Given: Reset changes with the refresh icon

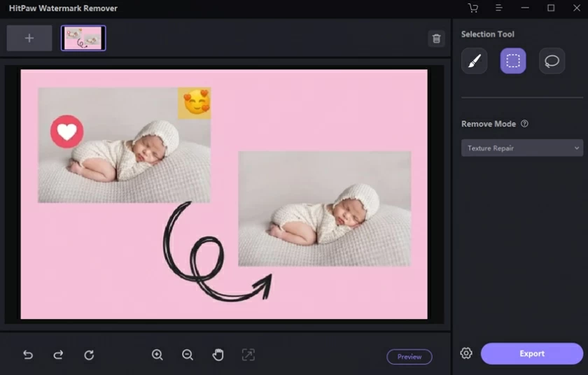Looking at the screenshot, I should click(x=89, y=355).
